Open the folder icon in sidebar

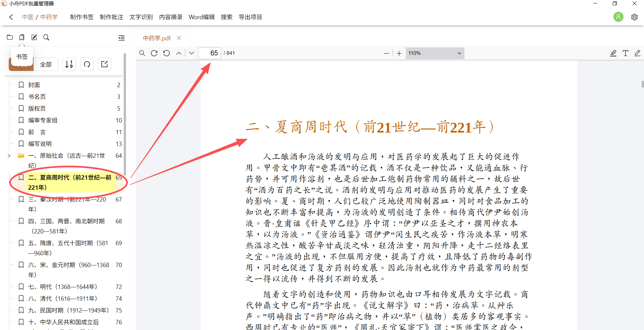point(10,37)
